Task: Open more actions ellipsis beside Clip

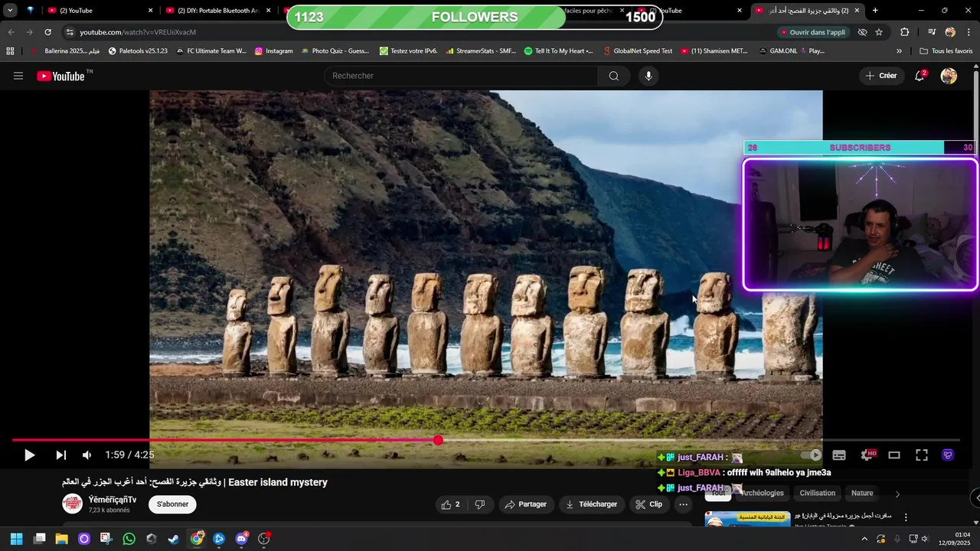Action: tap(683, 504)
